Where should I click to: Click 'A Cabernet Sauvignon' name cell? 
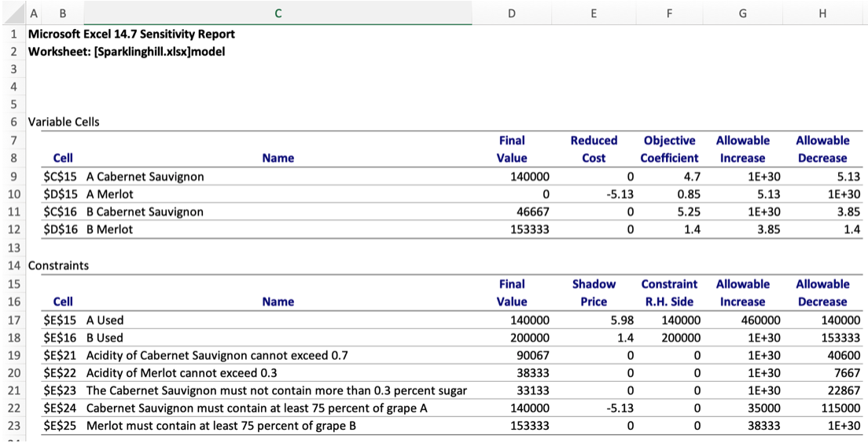[x=145, y=177]
